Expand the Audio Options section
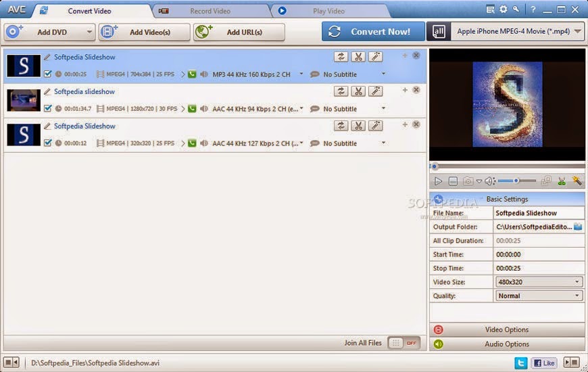This screenshot has width=588, height=372. coord(507,344)
